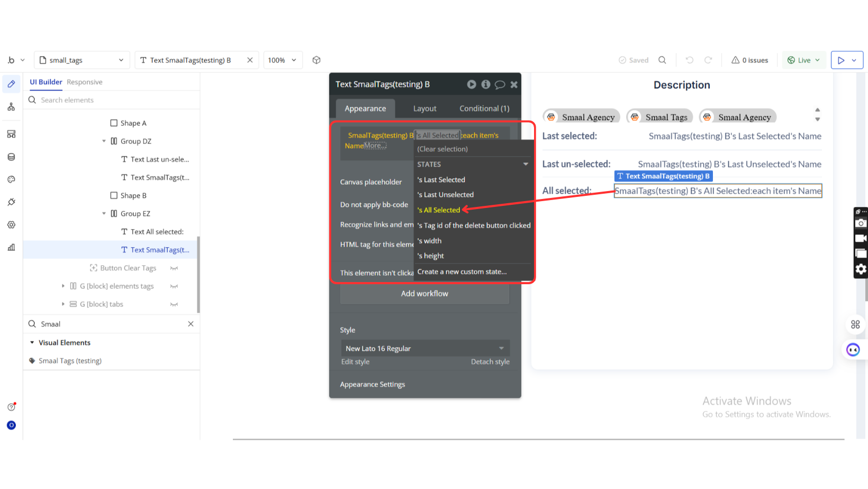
Task: Switch to the Layout tab
Action: [x=424, y=108]
